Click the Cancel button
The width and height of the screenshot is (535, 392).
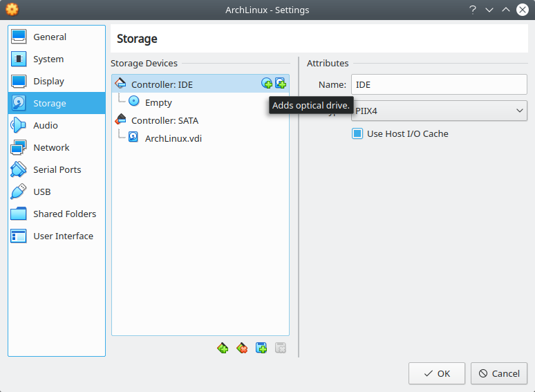click(499, 373)
